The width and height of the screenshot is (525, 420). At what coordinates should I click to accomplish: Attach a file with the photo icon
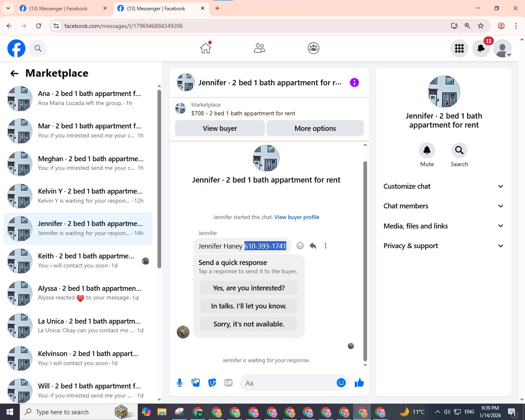196,383
